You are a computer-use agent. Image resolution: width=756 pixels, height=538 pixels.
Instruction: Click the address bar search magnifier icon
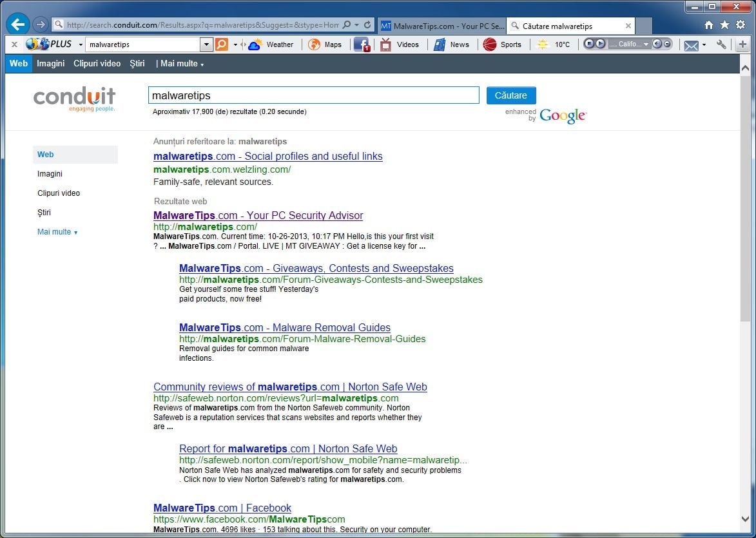tap(346, 24)
